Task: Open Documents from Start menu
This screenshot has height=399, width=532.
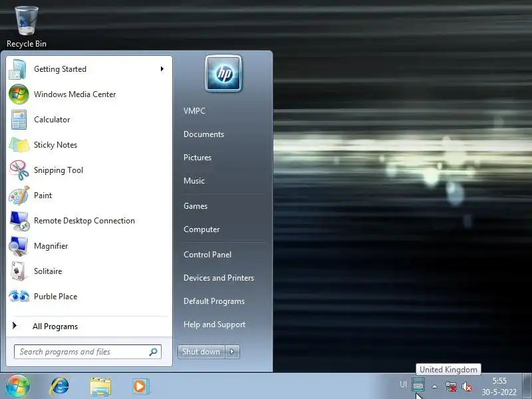Action: [204, 134]
